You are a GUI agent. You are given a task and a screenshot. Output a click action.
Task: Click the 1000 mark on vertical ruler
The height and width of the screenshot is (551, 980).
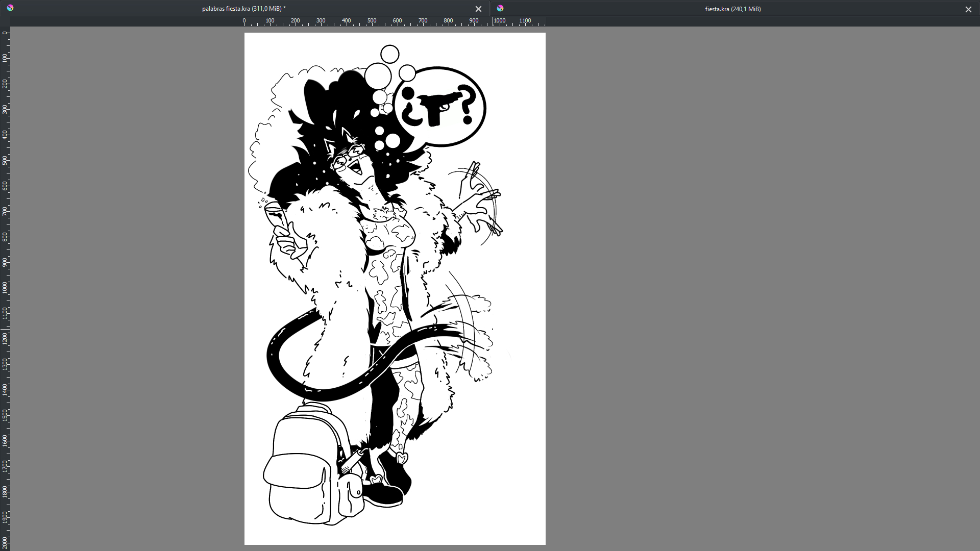[5, 287]
